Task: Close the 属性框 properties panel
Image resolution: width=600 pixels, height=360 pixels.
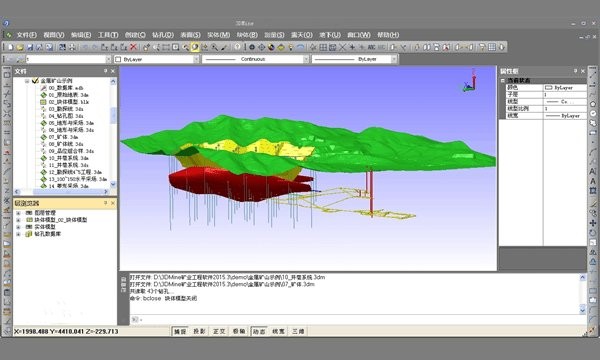Action: [x=583, y=71]
